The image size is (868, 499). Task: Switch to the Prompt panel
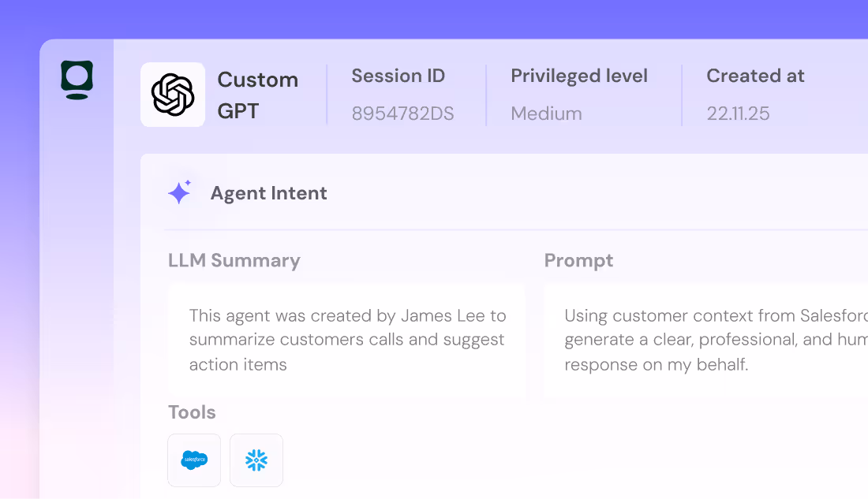click(578, 260)
